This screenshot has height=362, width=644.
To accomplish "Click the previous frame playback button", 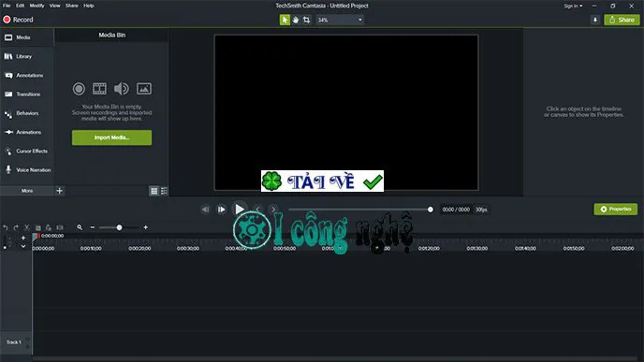I will point(205,210).
